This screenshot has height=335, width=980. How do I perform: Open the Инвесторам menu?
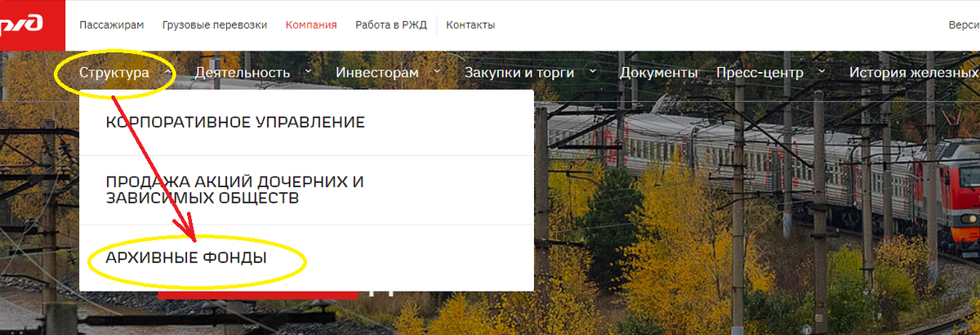tap(377, 73)
